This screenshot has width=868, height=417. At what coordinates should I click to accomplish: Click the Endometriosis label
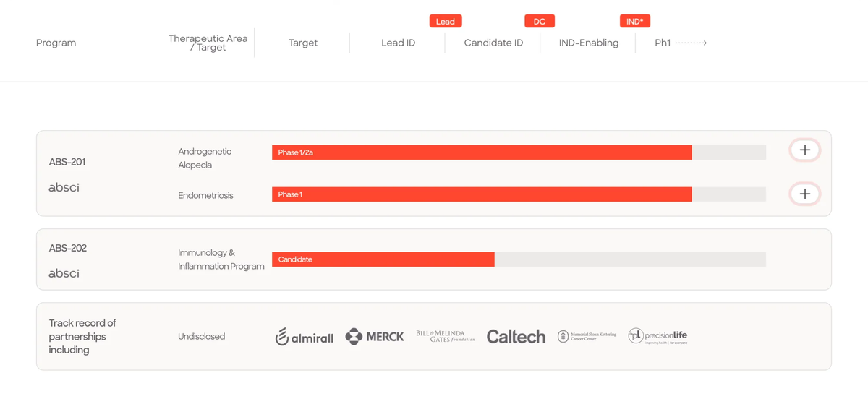(x=205, y=195)
